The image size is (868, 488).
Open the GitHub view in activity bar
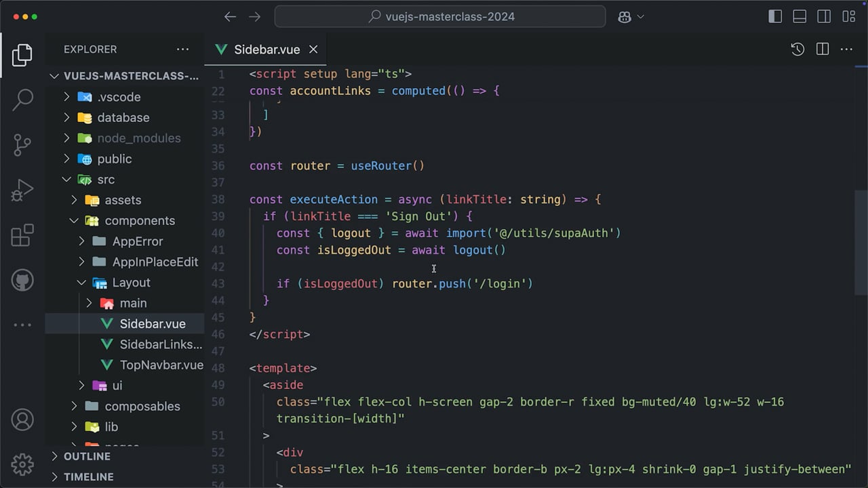point(22,280)
